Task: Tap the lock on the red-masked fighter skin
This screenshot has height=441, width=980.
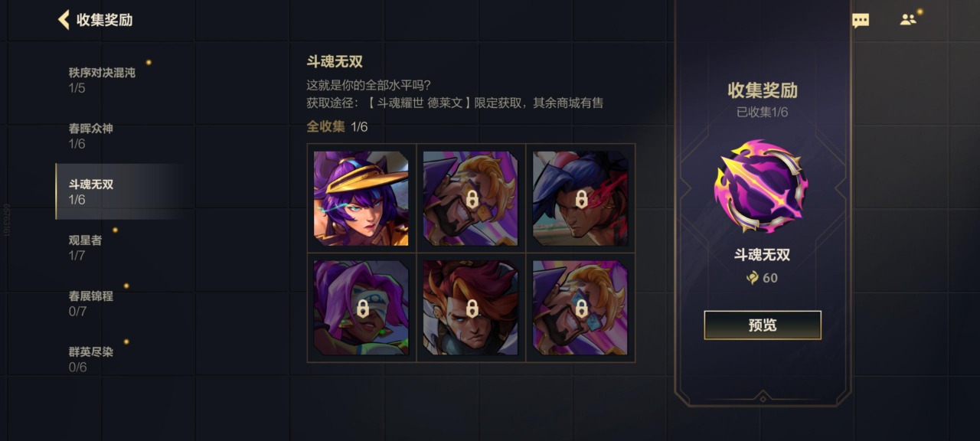Action: coord(581,199)
